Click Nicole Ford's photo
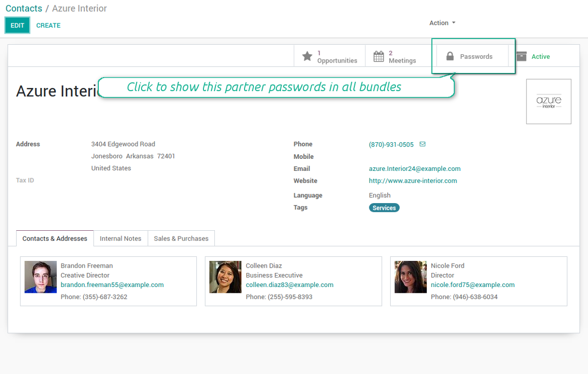588x374 pixels. click(x=411, y=277)
